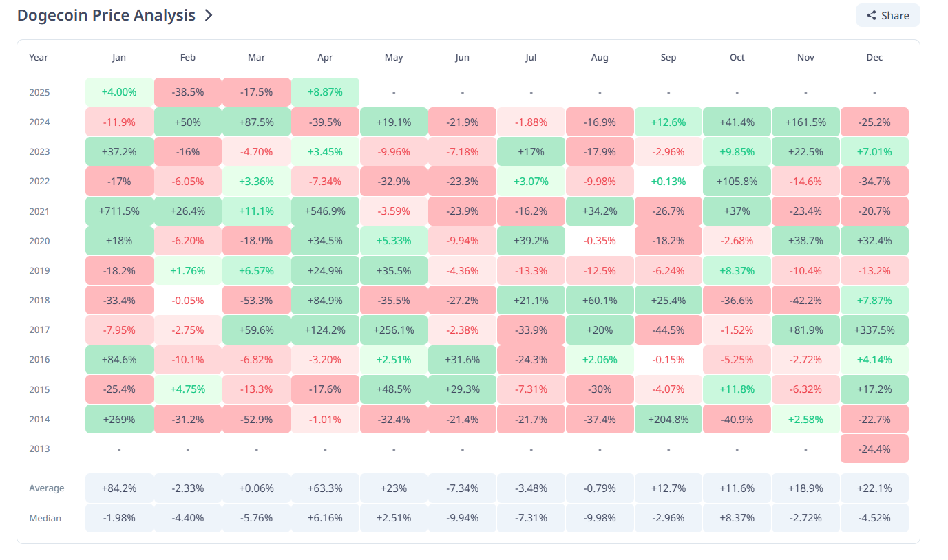Click the +8.87% cell for Apr 2025
The height and width of the screenshot is (560, 948).
pos(325,92)
